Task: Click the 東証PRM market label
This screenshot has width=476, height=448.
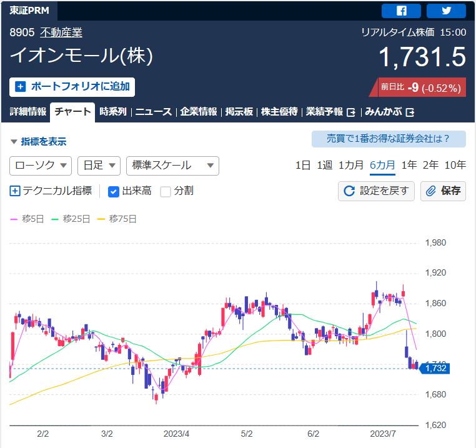Action: tap(29, 11)
